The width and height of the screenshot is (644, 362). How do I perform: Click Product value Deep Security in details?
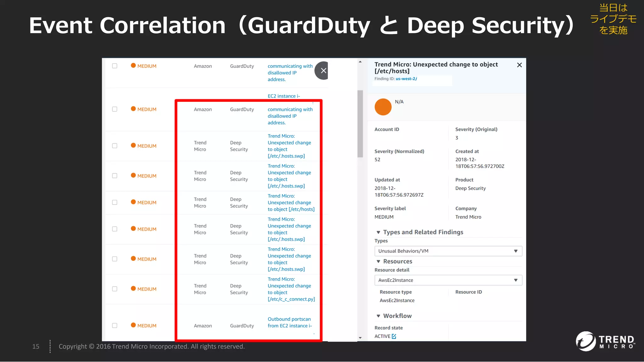click(x=470, y=188)
